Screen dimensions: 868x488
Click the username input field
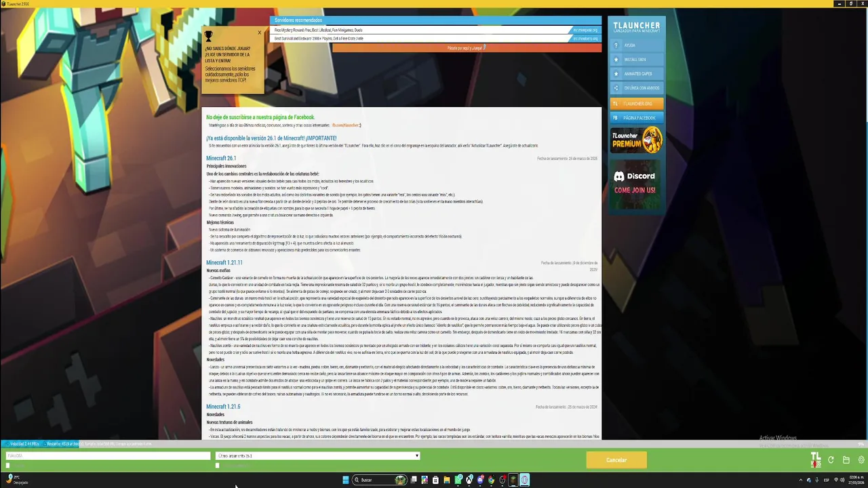click(x=108, y=456)
